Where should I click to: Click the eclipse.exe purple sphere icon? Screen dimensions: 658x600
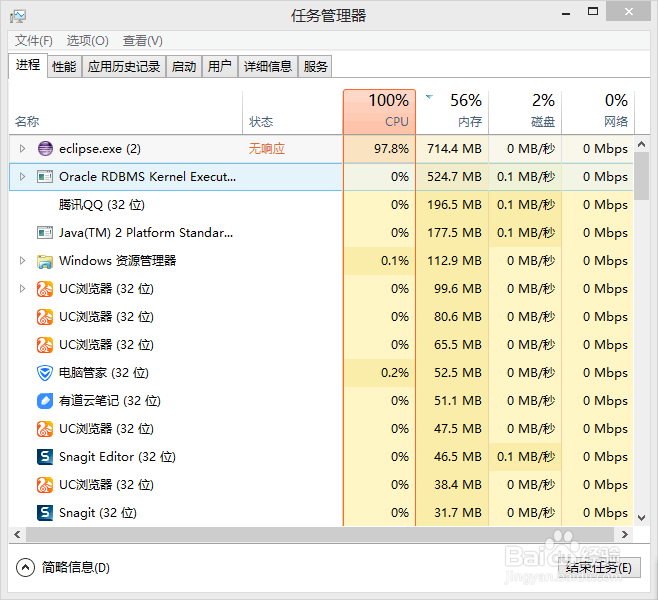click(45, 149)
